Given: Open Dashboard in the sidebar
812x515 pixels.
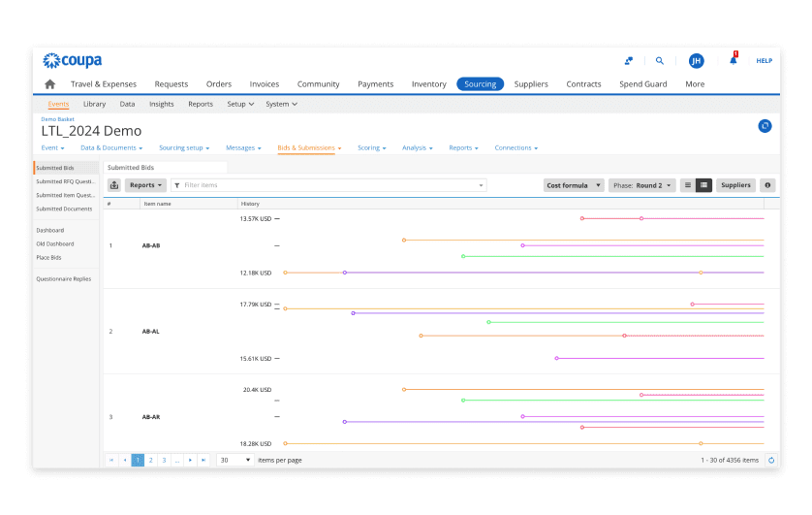Looking at the screenshot, I should click(50, 230).
